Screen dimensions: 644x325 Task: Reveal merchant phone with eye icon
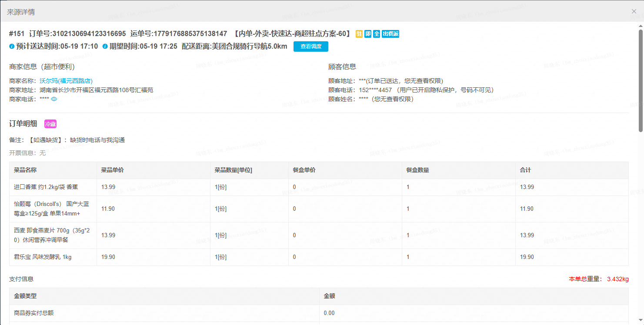coord(54,99)
